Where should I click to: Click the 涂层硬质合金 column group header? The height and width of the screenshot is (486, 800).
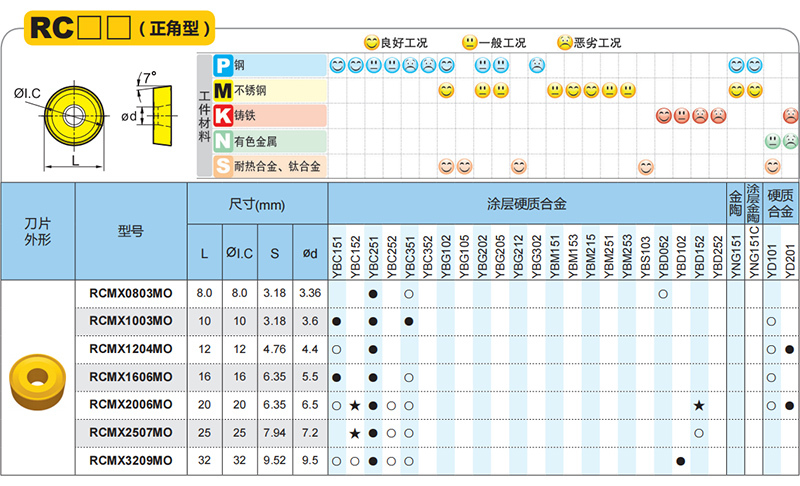[526, 204]
